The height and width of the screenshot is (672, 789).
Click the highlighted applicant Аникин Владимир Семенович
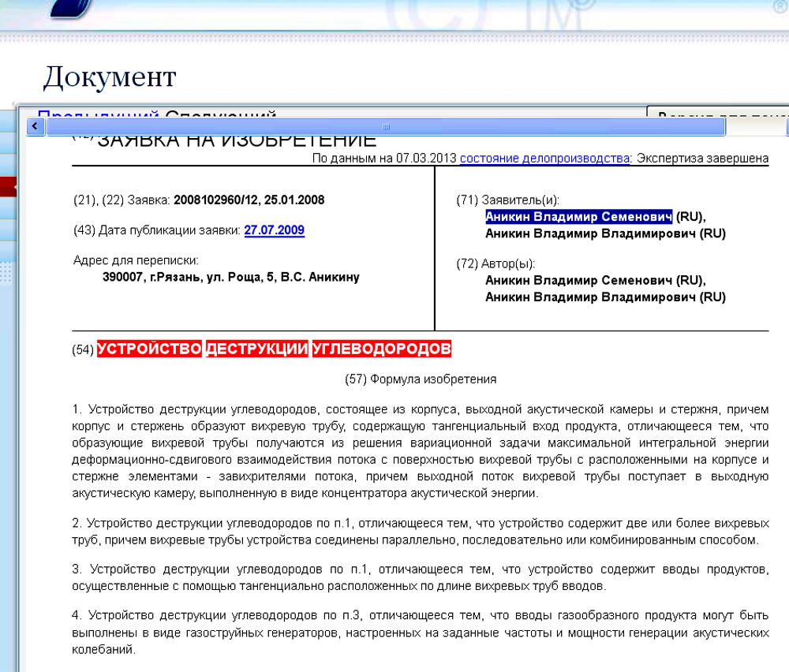point(578,217)
